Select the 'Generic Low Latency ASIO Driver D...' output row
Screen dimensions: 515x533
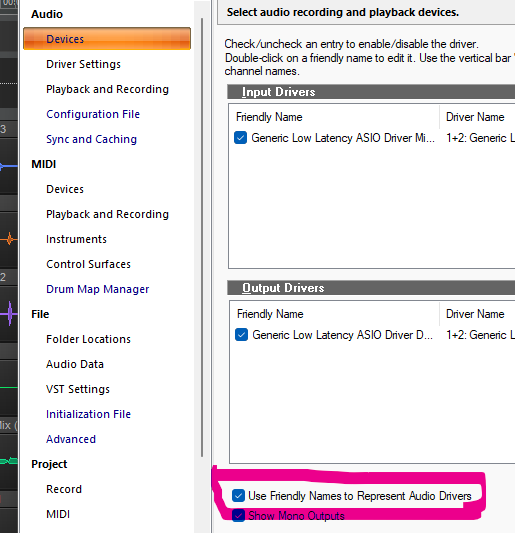click(342, 334)
